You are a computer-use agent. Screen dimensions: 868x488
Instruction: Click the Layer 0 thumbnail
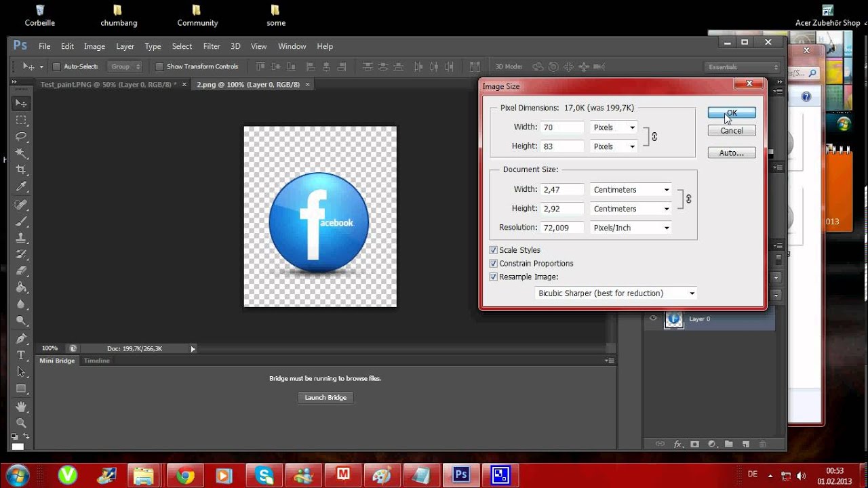674,319
